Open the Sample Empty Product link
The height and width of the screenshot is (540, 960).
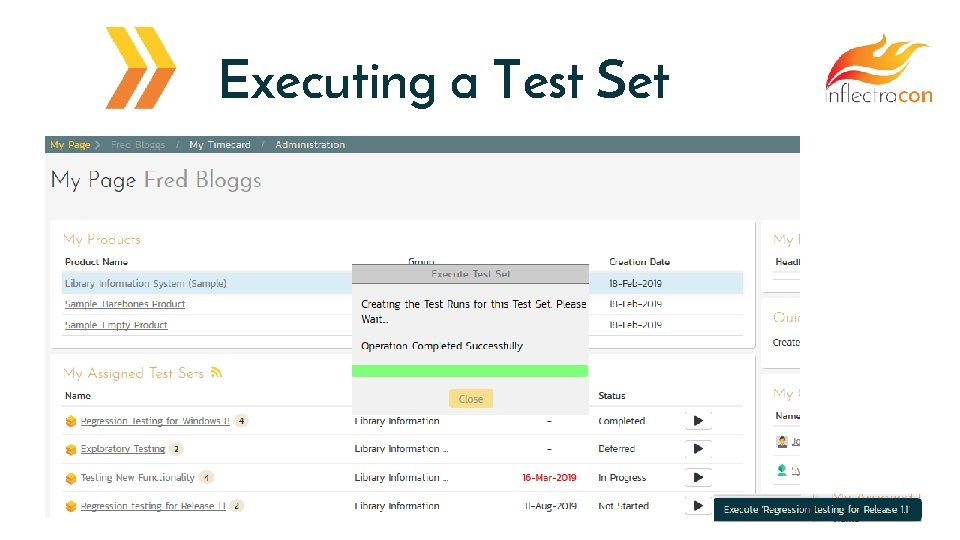pos(116,325)
